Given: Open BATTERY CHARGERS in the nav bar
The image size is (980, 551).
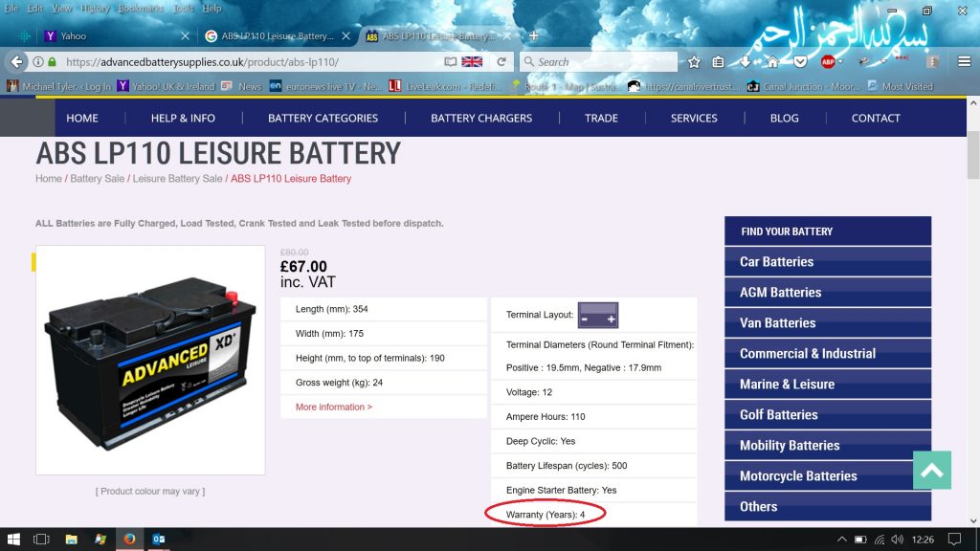Looking at the screenshot, I should point(481,118).
